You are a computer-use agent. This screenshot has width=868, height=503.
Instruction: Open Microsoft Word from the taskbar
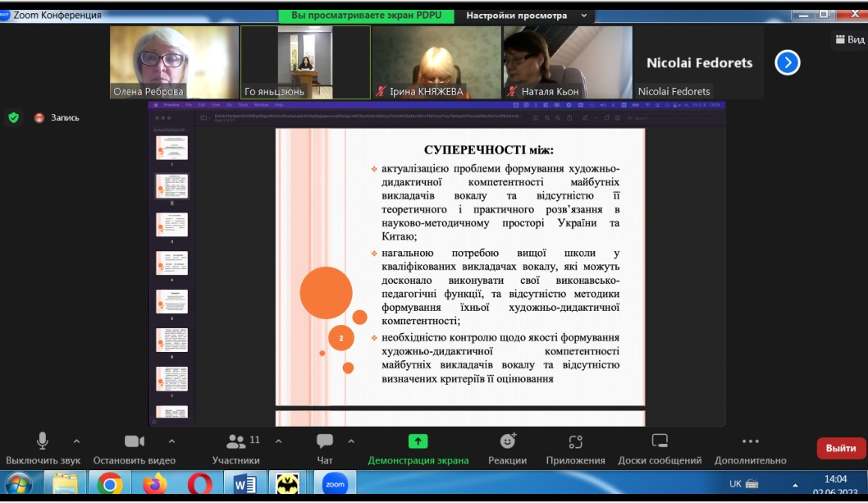point(244,485)
